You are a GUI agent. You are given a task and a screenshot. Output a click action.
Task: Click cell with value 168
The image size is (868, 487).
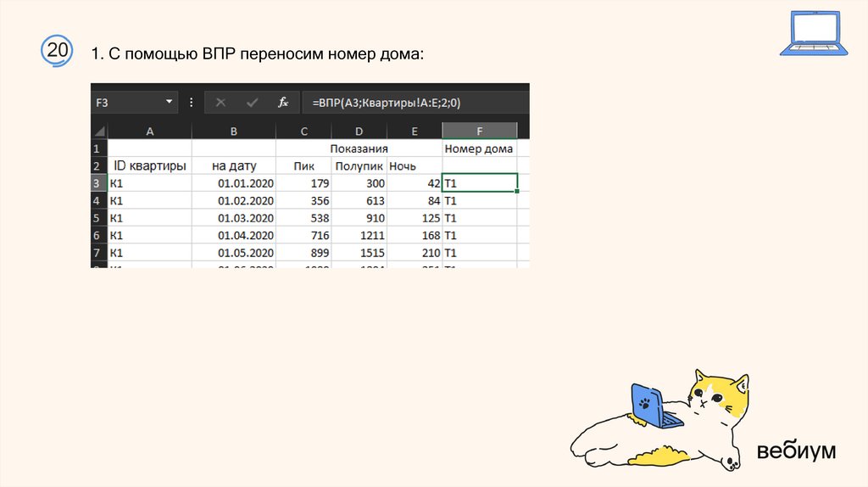click(x=415, y=235)
